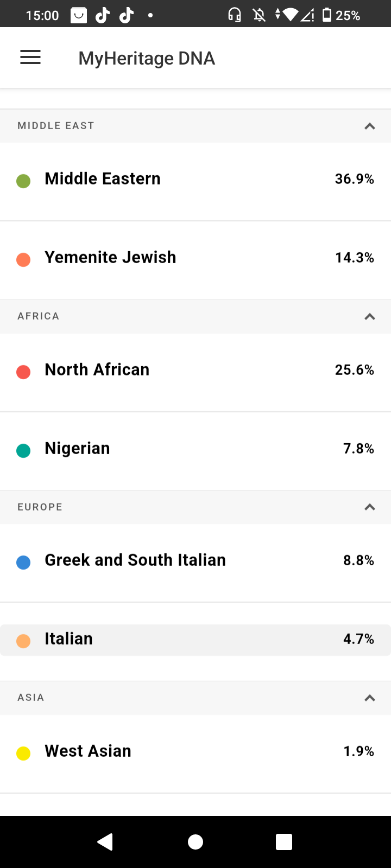This screenshot has width=391, height=868.
Task: Tap the battery status icon
Action: click(x=327, y=15)
